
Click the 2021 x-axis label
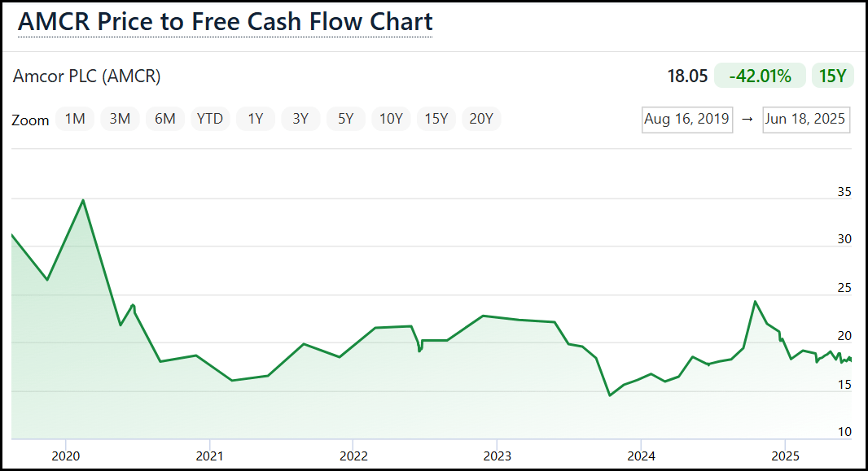tap(210, 456)
